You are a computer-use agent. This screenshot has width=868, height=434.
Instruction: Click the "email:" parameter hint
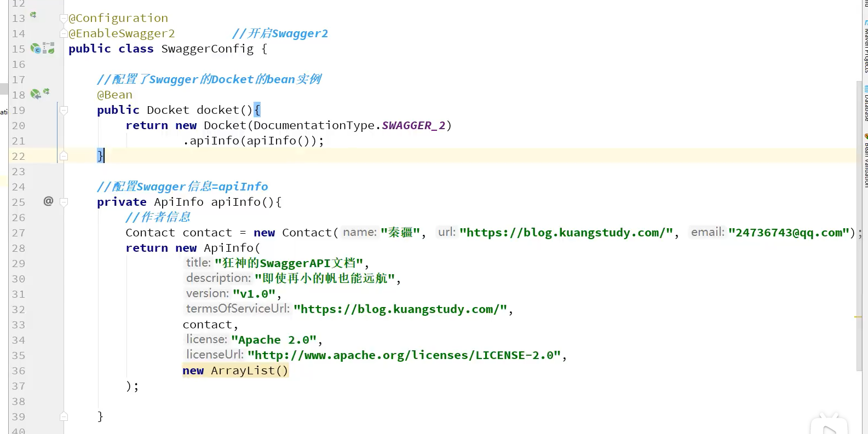coord(708,232)
